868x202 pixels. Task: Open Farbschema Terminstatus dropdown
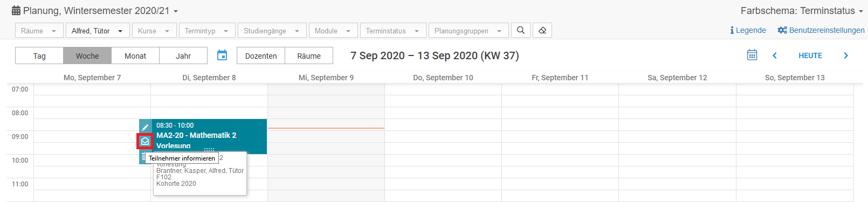tap(802, 11)
